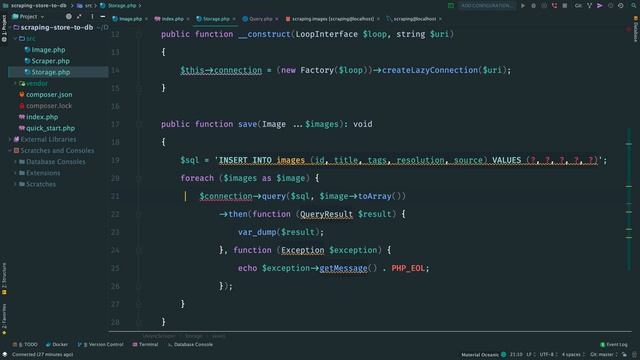The height and width of the screenshot is (360, 640).
Task: Click the locate file target icon in Project panel
Action: coord(69,17)
